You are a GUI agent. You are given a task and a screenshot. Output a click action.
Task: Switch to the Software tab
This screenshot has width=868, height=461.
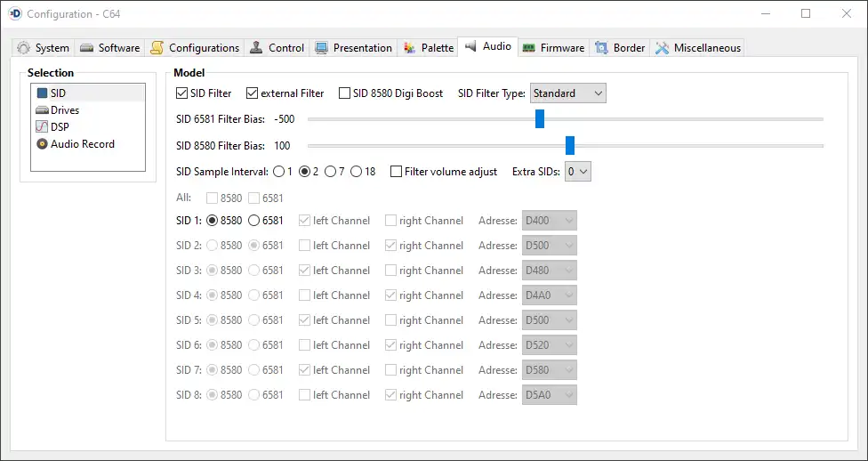coord(109,48)
